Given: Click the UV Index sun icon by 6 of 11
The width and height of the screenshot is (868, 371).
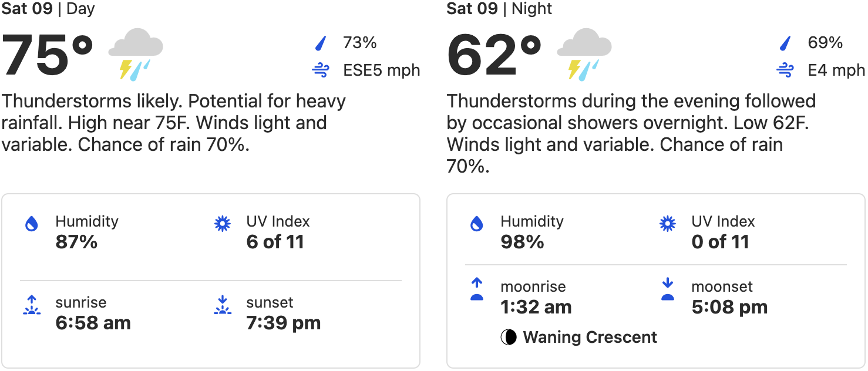Looking at the screenshot, I should point(223,224).
